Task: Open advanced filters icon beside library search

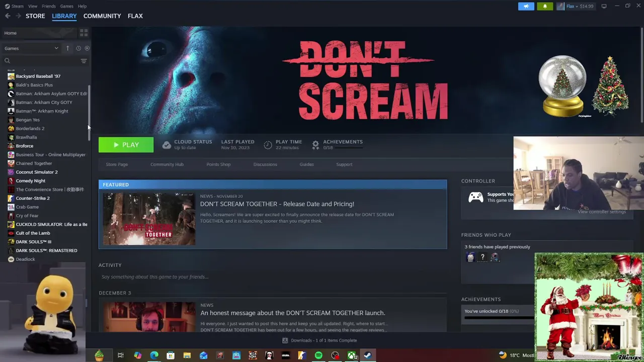Action: point(84,61)
